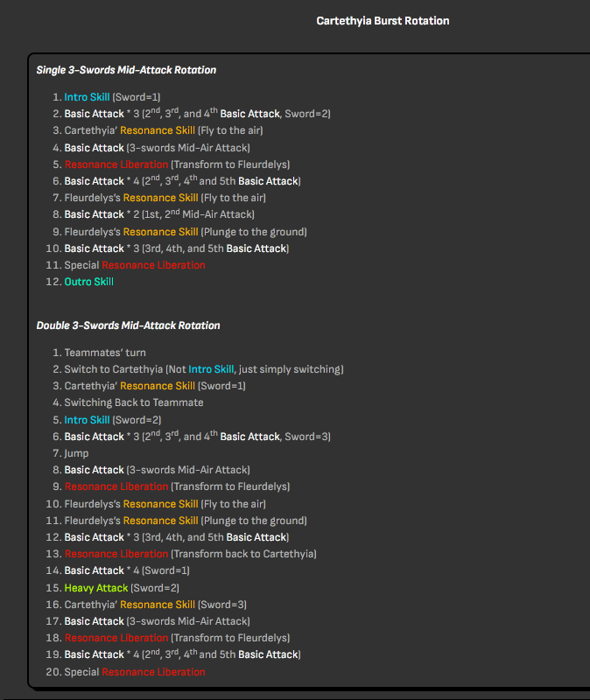Click 'Transform back to Cartethyia' line
This screenshot has height=700, width=590.
pos(190,554)
